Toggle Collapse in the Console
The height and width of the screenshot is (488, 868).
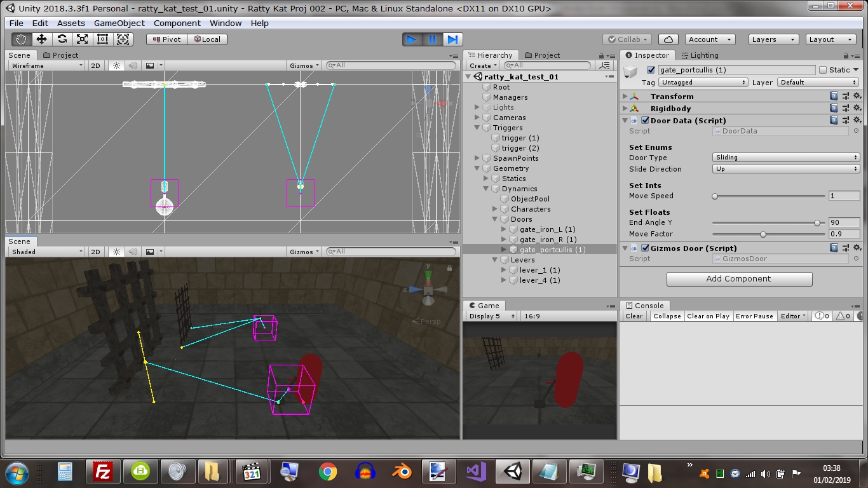pos(667,316)
